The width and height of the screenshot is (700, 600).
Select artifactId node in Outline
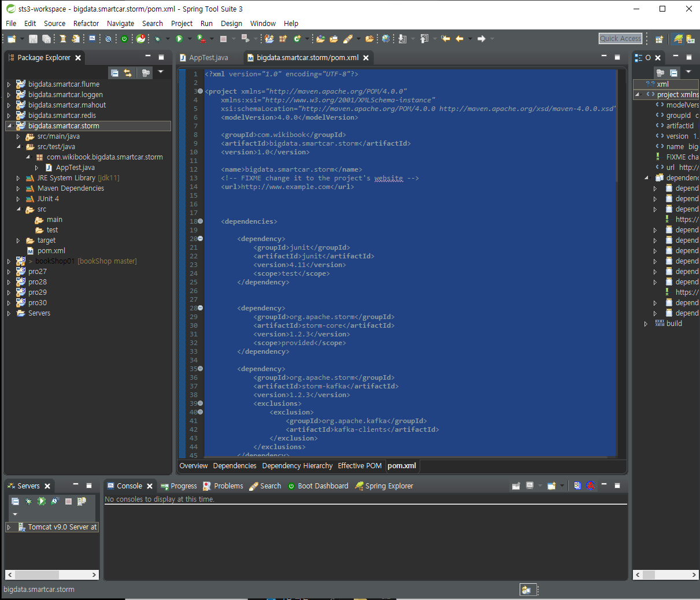point(679,126)
